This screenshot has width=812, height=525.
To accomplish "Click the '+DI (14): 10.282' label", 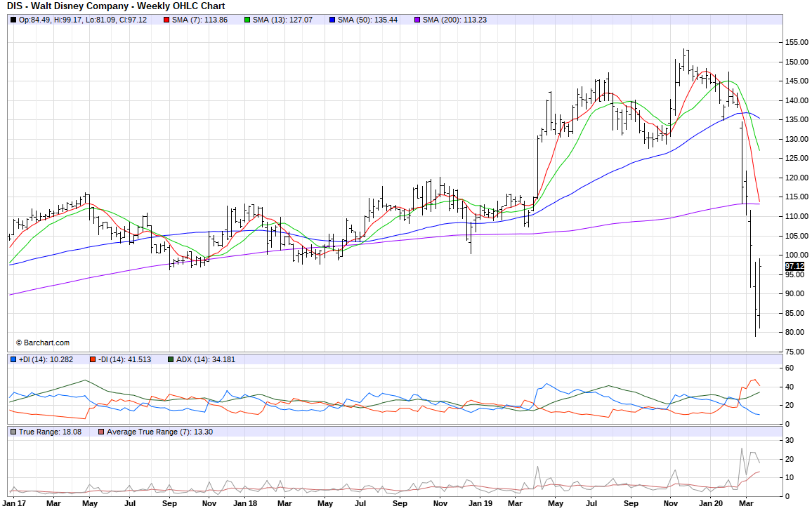I will point(46,359).
